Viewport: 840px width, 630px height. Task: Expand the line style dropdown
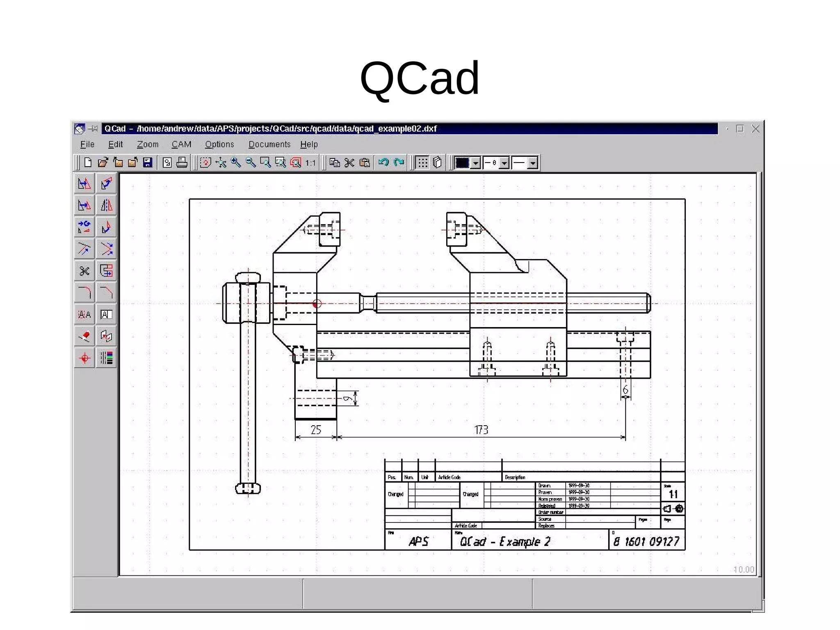pos(533,163)
